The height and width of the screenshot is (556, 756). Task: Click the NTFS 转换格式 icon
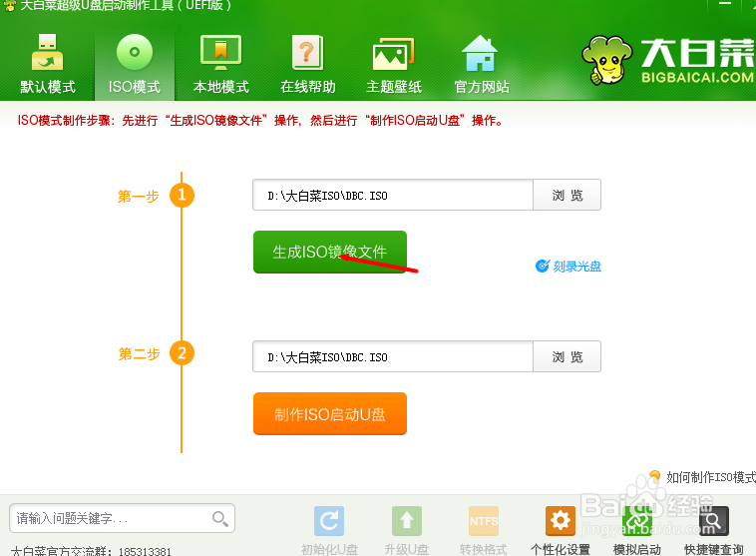pos(483,521)
